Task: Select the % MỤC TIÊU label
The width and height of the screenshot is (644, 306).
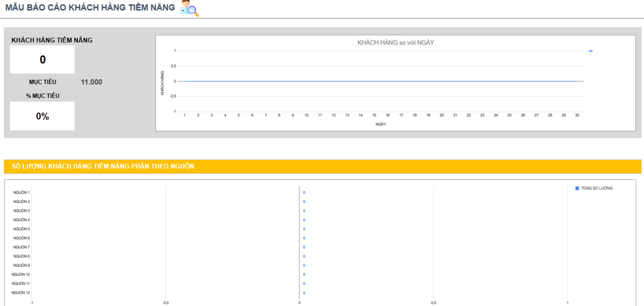Action: (x=43, y=95)
